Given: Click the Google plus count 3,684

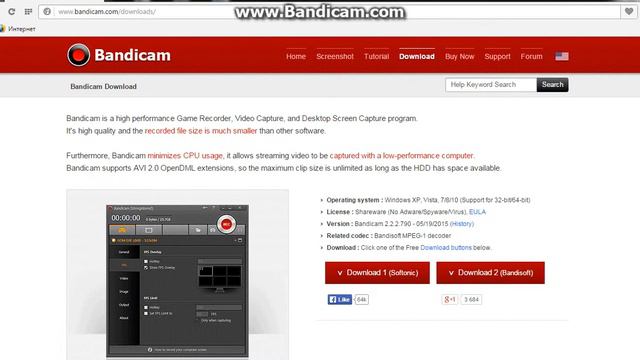Looking at the screenshot, I should tap(471, 300).
